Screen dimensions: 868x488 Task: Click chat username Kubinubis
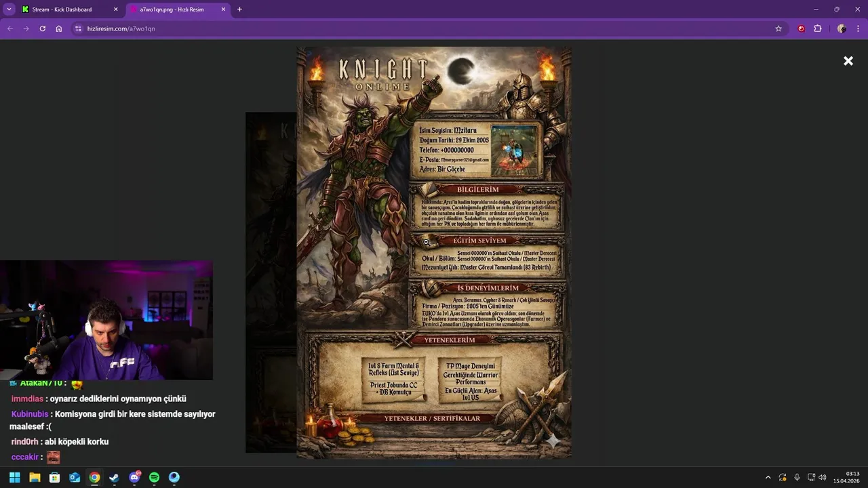tap(30, 413)
